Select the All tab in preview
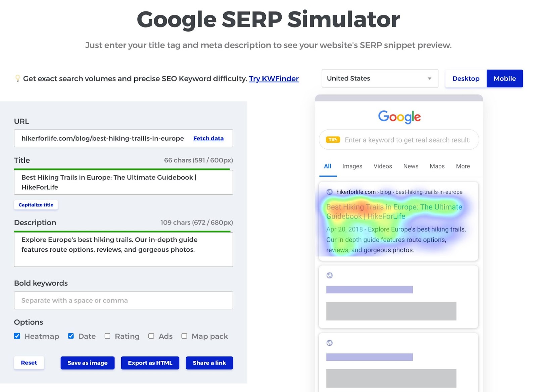The height and width of the screenshot is (392, 537). [x=328, y=166]
